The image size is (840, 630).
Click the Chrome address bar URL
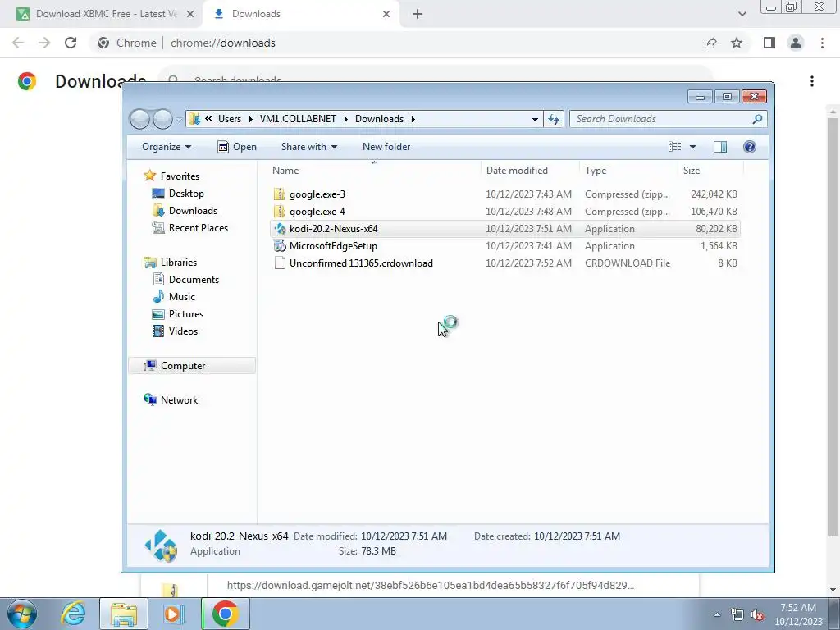pos(223,43)
